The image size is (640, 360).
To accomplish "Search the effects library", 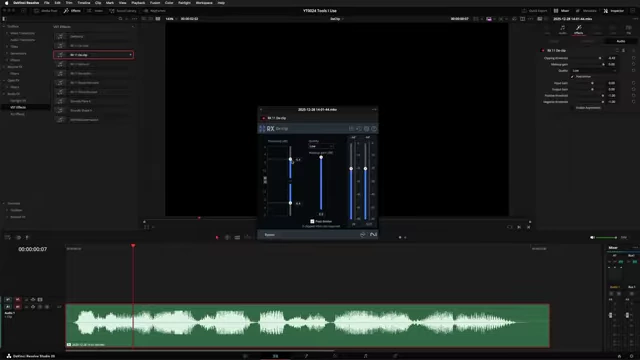I will click(120, 19).
